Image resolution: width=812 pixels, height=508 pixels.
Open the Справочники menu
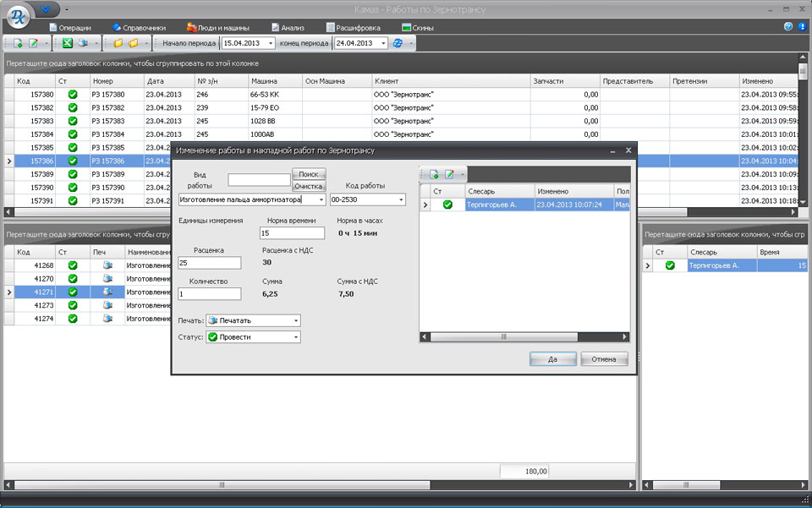click(x=140, y=28)
